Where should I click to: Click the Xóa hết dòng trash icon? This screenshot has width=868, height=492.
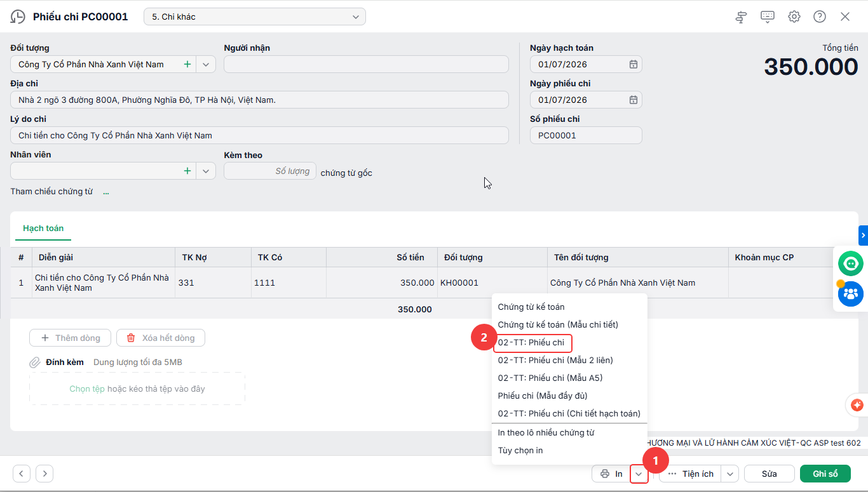point(132,338)
